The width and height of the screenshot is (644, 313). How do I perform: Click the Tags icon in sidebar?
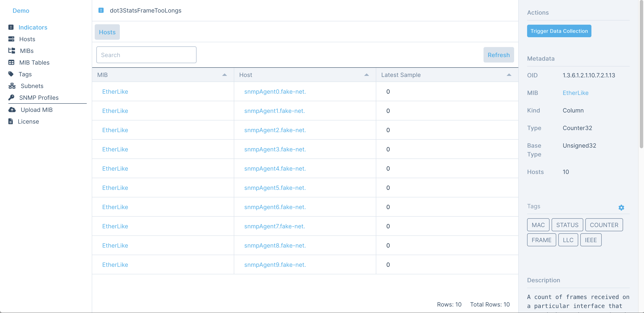pyautogui.click(x=11, y=74)
